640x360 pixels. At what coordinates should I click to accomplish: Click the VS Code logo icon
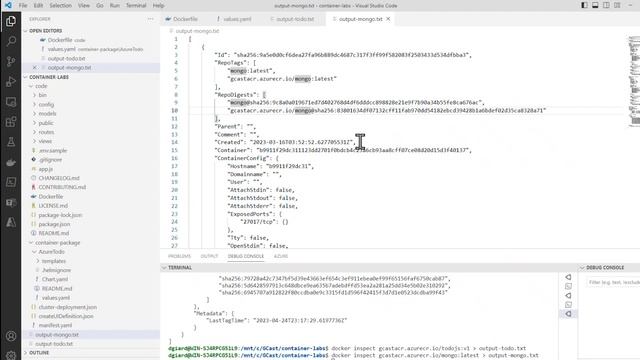(8, 5)
